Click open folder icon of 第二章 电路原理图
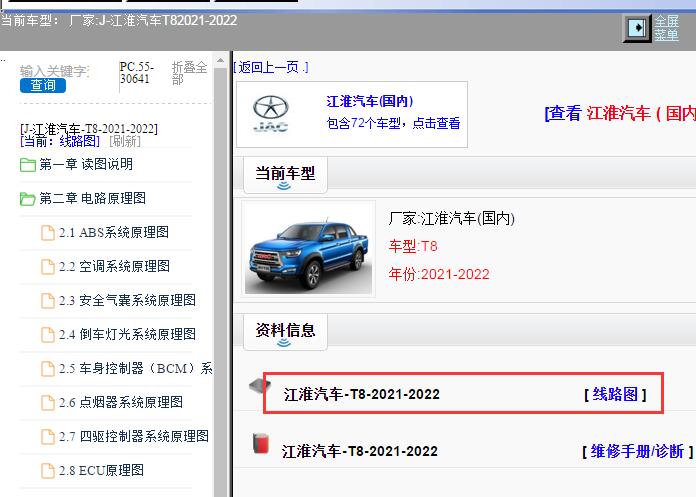The image size is (696, 497). 28,199
